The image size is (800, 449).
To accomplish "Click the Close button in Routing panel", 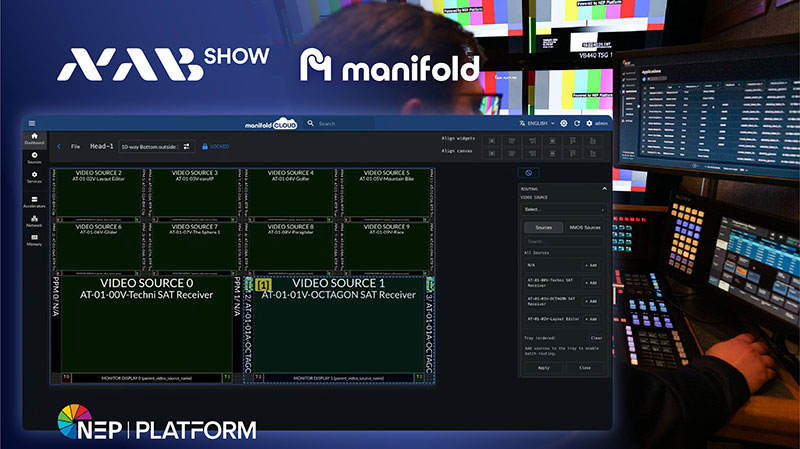I will pyautogui.click(x=585, y=367).
